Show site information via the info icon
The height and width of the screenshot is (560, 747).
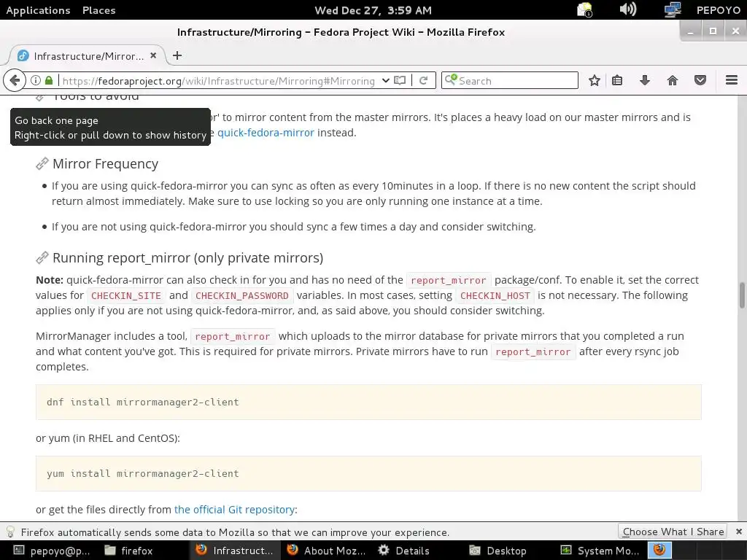(36, 80)
